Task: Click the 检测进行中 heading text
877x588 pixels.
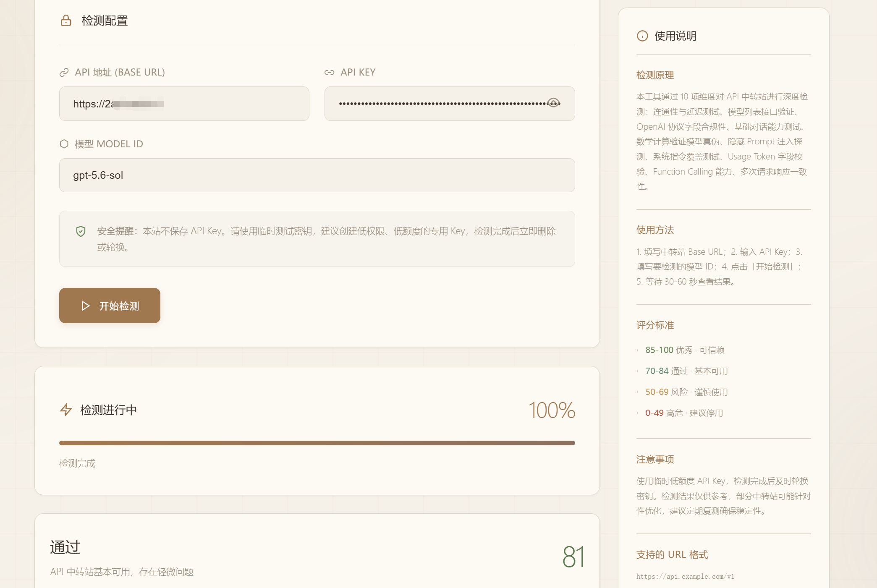Action: pos(108,410)
